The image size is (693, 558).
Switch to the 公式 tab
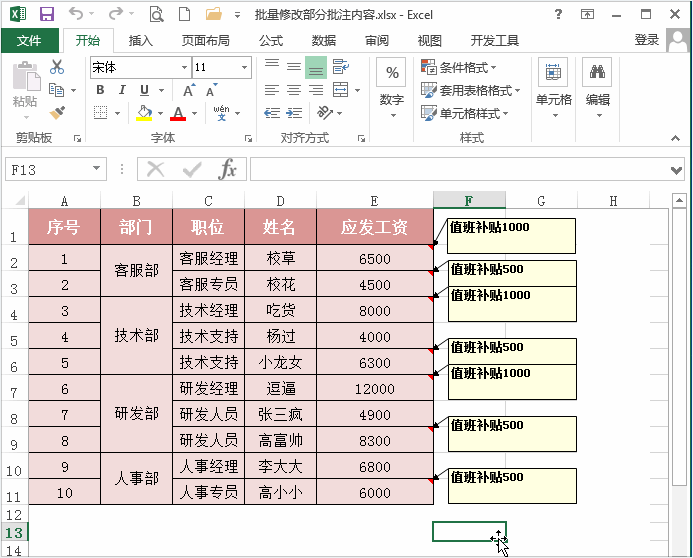pyautogui.click(x=271, y=41)
